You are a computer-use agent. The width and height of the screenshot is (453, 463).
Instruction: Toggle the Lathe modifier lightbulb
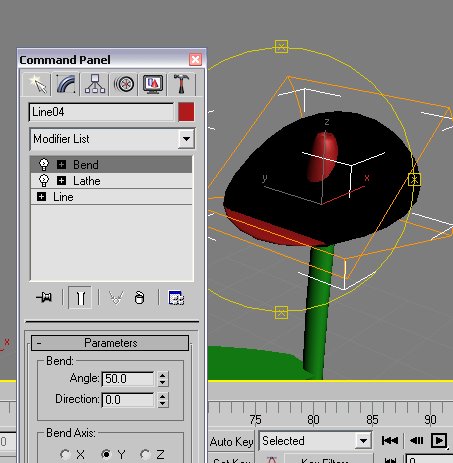click(44, 180)
